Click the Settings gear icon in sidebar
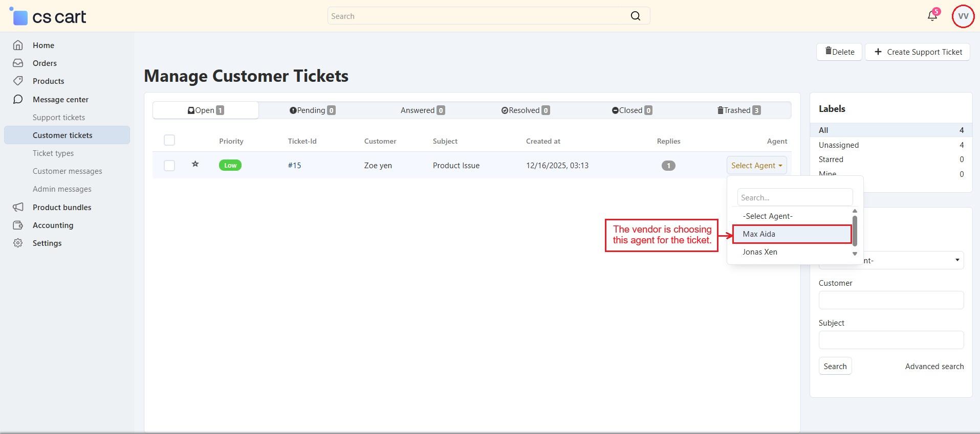980x434 pixels. pos(18,243)
